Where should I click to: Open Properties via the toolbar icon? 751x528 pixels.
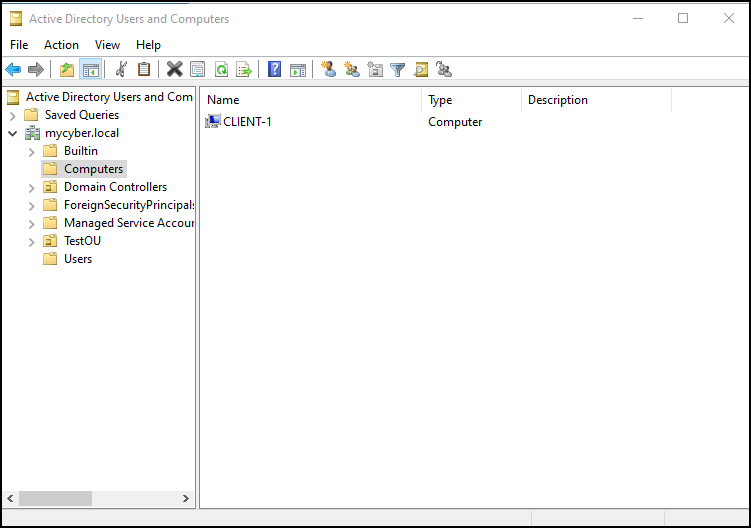tap(197, 70)
